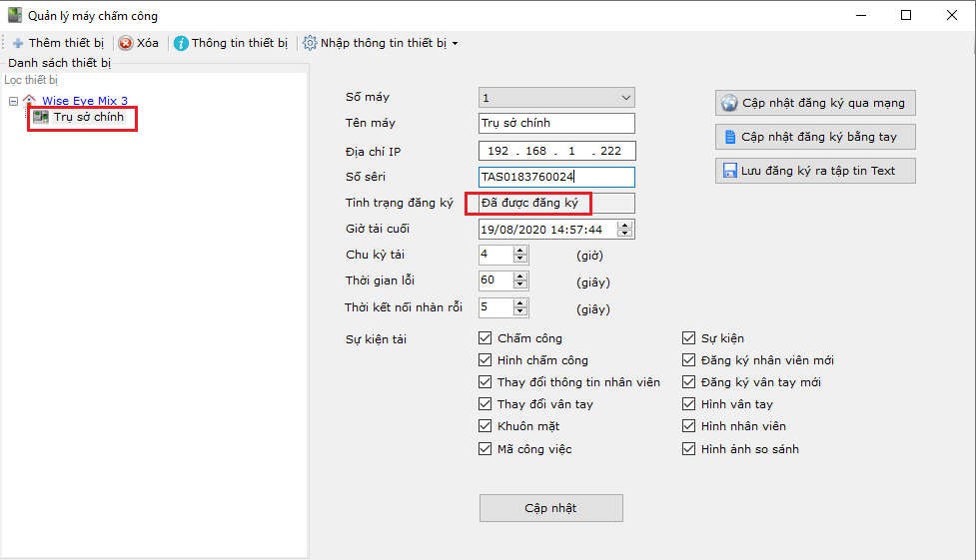Click the document icon on Cập nhật đăng ký bằng tay
The height and width of the screenshot is (560, 976).
[x=729, y=137]
